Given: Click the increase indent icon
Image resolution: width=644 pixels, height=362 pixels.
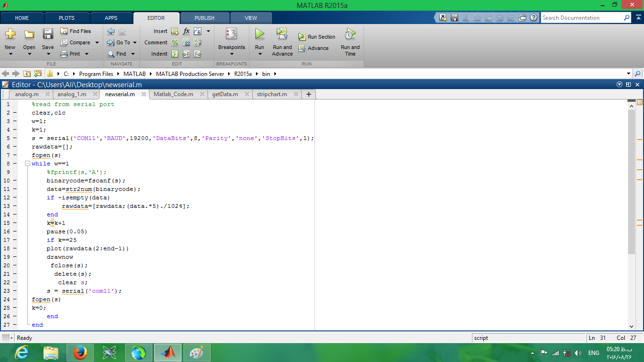Looking at the screenshot, I should 186,54.
